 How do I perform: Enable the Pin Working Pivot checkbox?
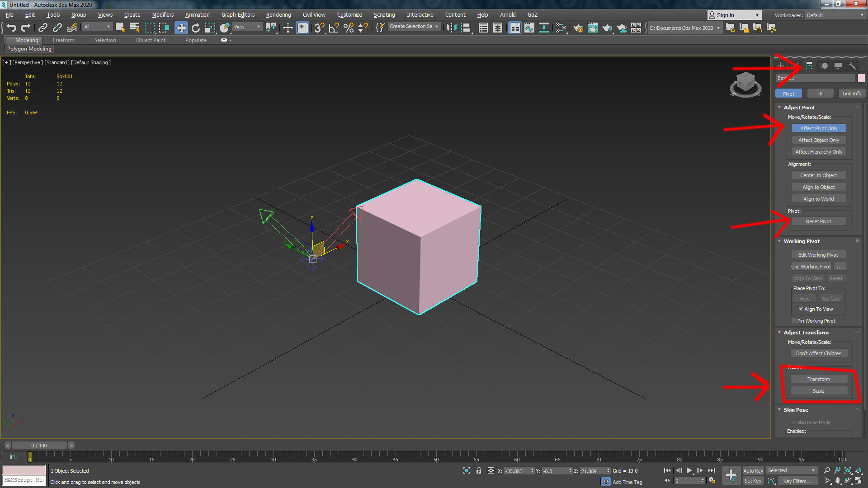pos(794,321)
